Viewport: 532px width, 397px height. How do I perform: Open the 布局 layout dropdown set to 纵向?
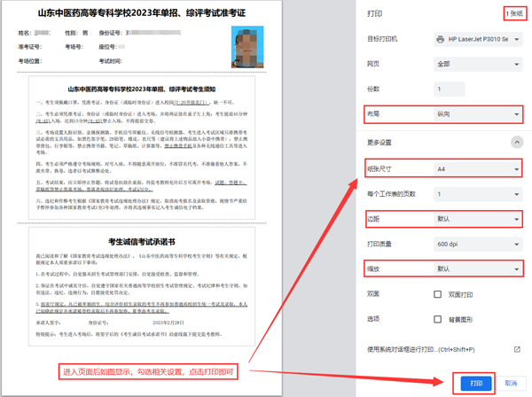(478, 114)
